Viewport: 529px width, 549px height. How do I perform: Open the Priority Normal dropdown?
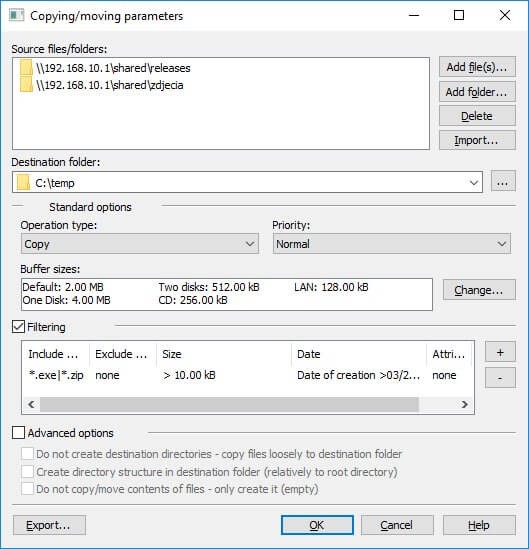click(391, 244)
